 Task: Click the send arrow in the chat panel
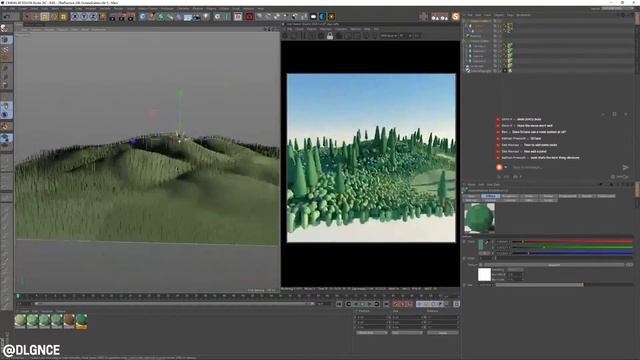click(x=625, y=167)
